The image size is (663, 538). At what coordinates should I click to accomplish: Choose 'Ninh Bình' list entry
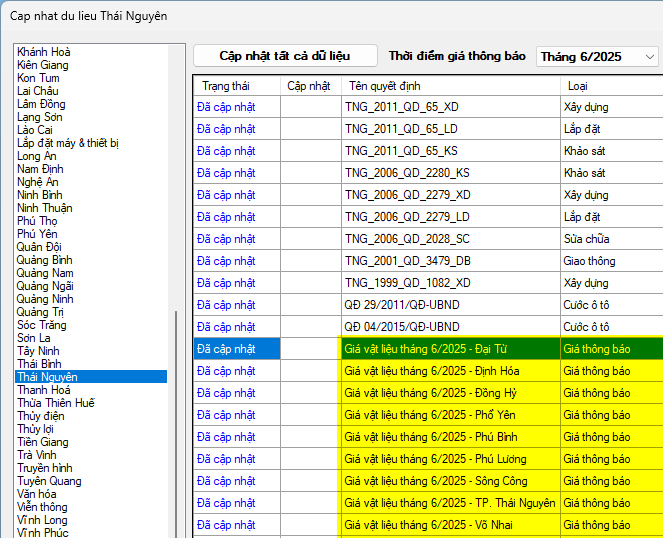[39, 195]
